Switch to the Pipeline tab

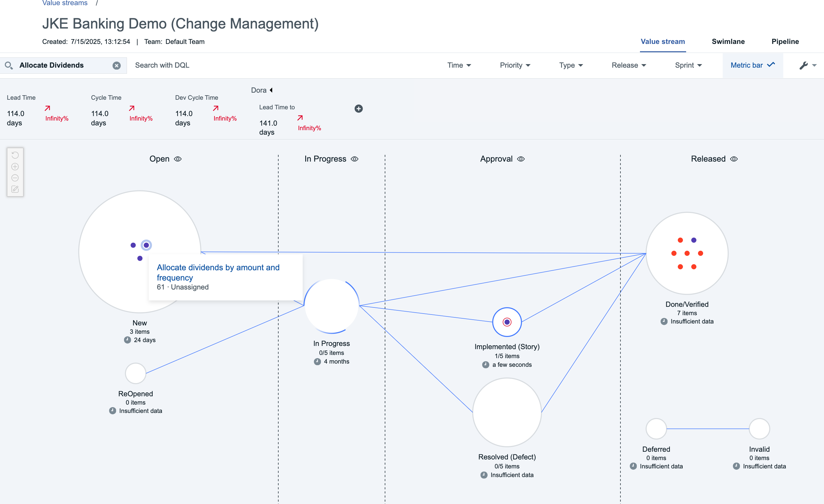[x=785, y=41]
